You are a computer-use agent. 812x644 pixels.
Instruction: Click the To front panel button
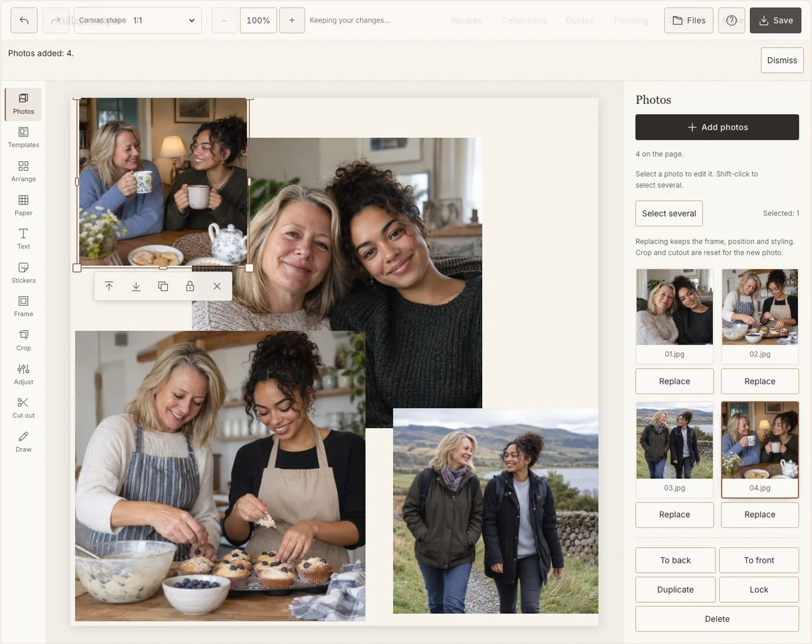tap(759, 560)
